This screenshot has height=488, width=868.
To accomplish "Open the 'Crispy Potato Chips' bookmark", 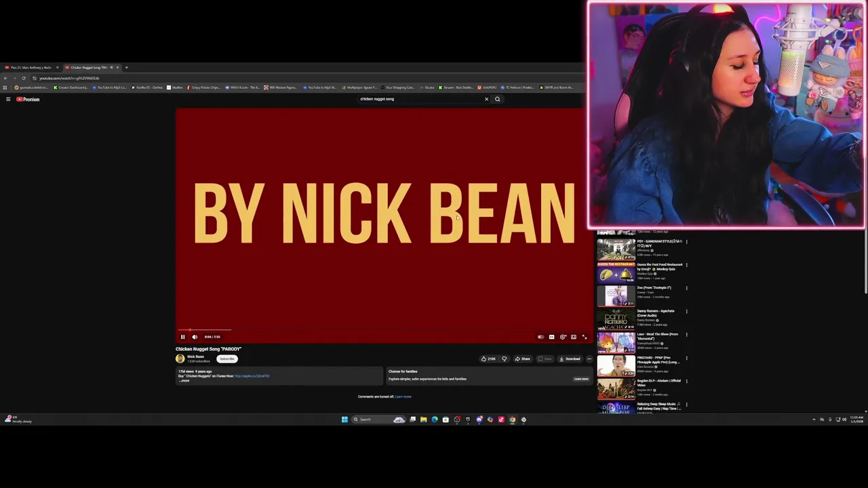I will [203, 87].
